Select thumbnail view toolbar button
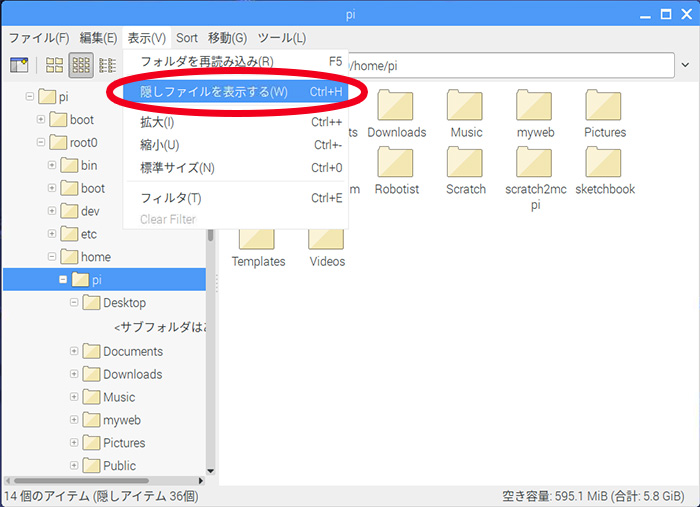Viewport: 700px width, 507px height. [81, 65]
